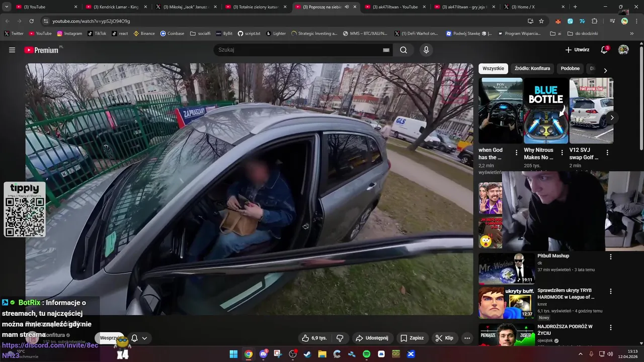Image resolution: width=644 pixels, height=362 pixels.
Task: Dislike the video
Action: tap(340, 338)
